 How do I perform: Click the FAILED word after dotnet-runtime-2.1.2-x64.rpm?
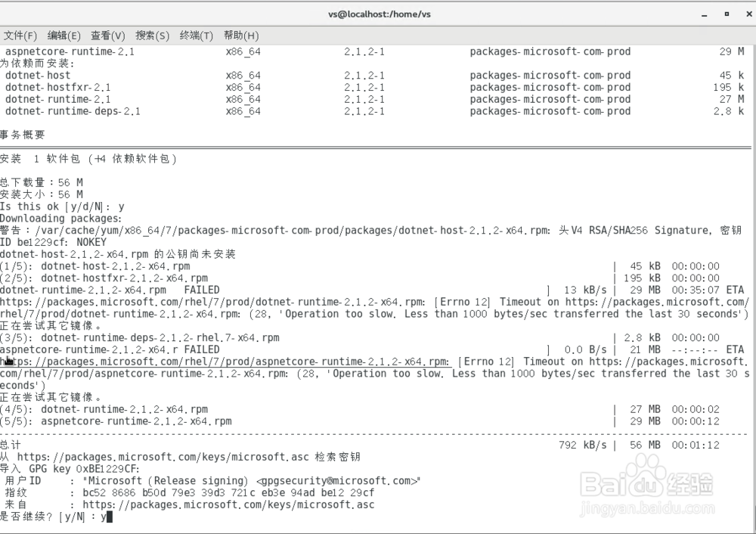(202, 290)
